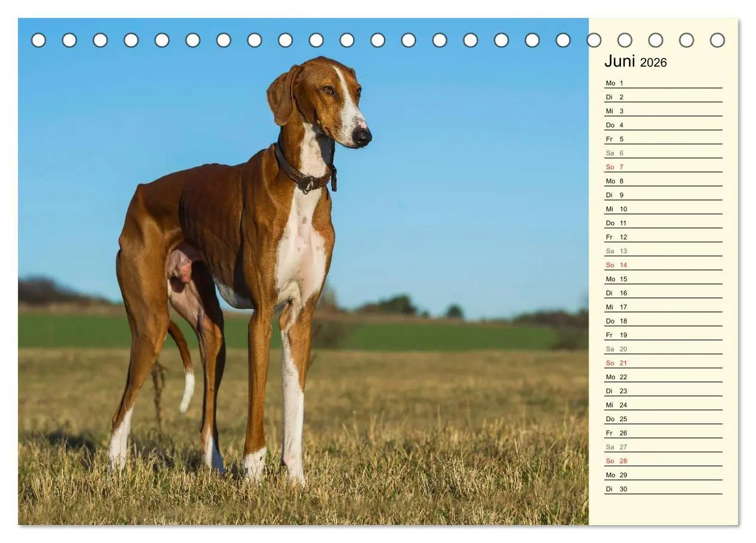Select the date row 'Sa 27'
The height and width of the screenshot is (543, 756).
[663, 447]
